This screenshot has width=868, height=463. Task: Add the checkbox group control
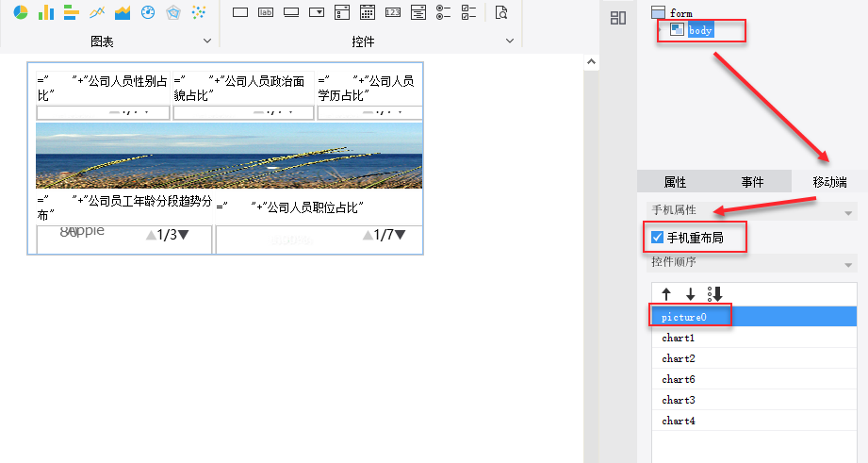point(468,13)
